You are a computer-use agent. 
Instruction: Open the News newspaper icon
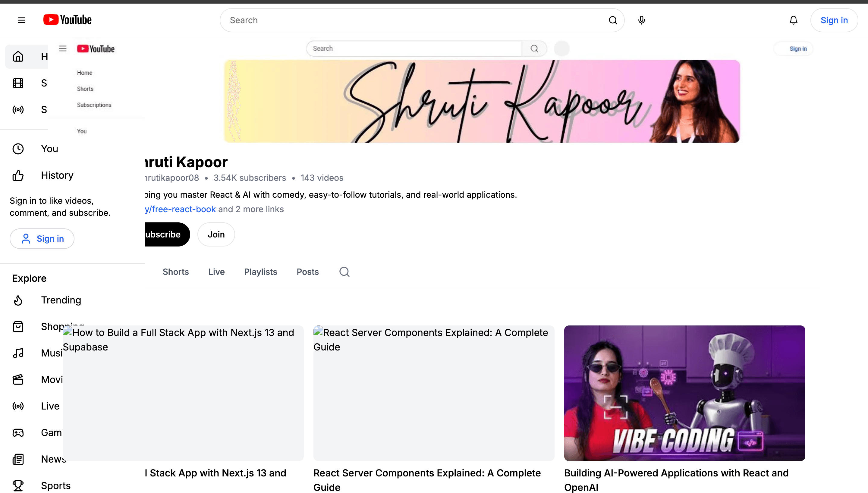[x=18, y=459]
